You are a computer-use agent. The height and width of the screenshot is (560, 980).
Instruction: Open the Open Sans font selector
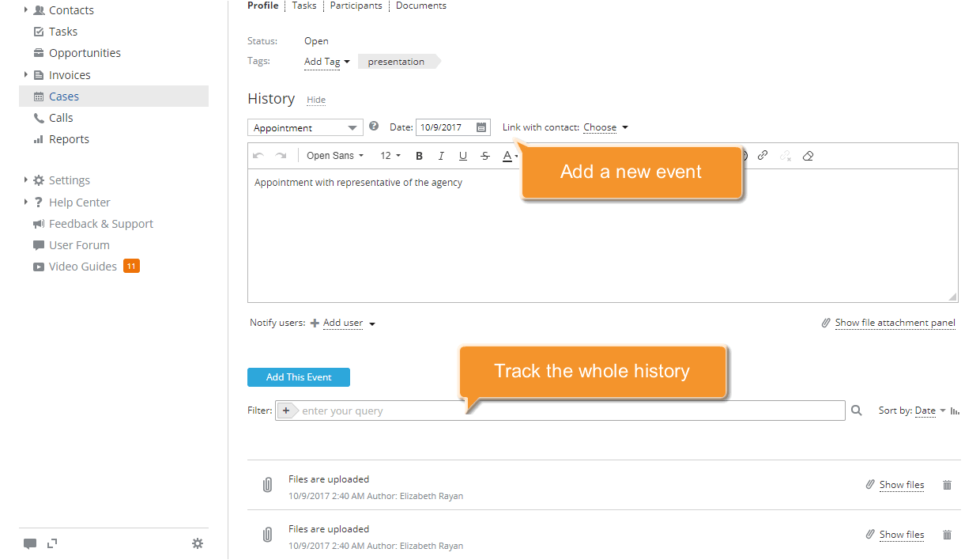tap(334, 155)
